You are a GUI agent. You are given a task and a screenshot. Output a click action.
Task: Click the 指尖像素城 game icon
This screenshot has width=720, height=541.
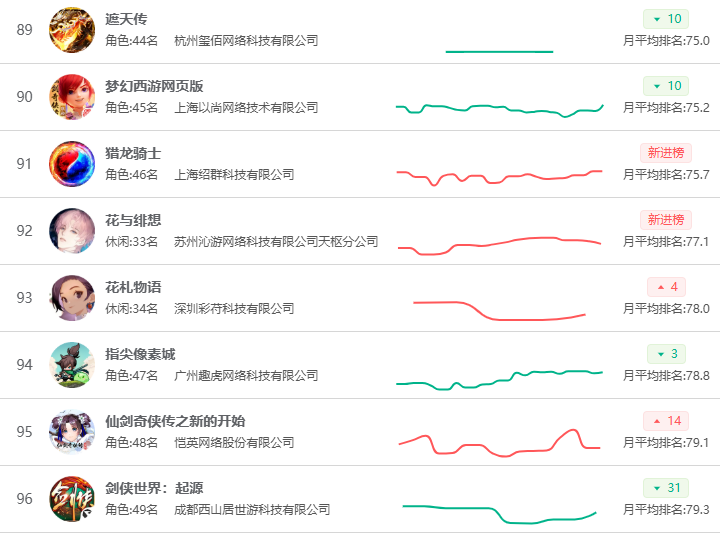tap(72, 365)
